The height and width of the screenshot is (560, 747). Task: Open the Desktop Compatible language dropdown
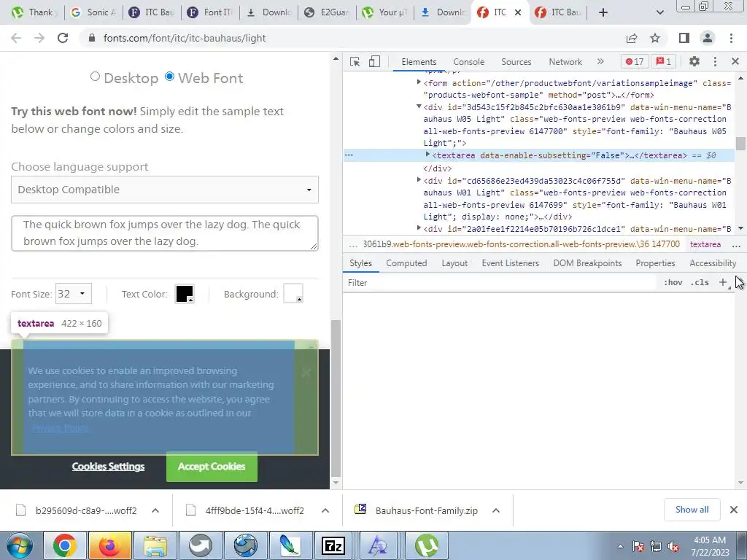(x=165, y=190)
